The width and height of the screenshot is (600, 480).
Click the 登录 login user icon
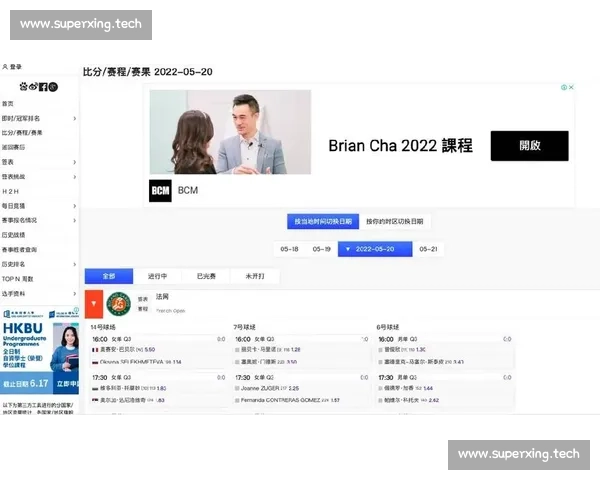tap(5, 67)
